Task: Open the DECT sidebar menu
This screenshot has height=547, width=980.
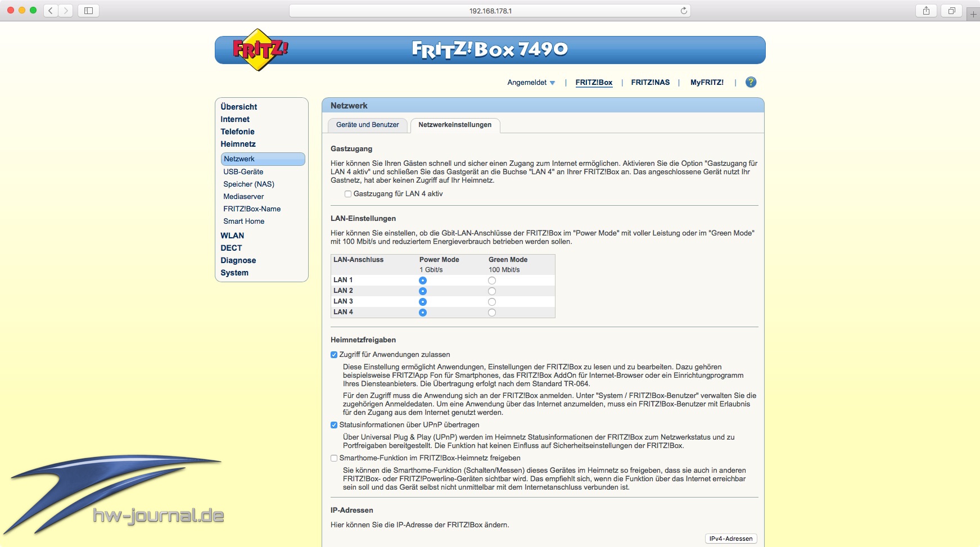Action: (231, 248)
